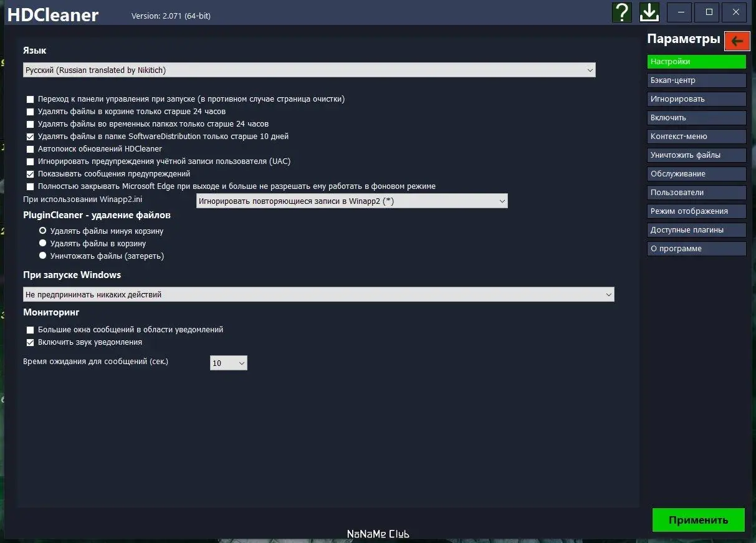The width and height of the screenshot is (756, 543).
Task: Enable fully closing Microsoft Edge on exit
Action: pos(31,186)
